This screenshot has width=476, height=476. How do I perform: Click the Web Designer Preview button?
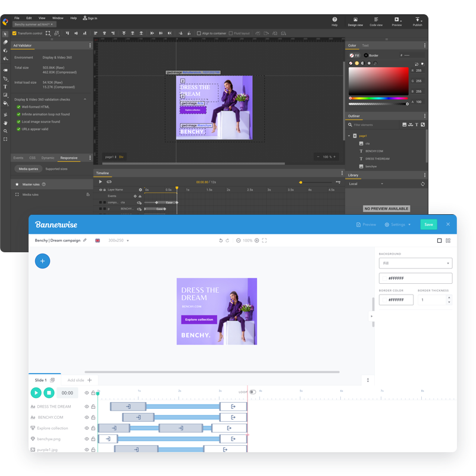click(x=397, y=21)
